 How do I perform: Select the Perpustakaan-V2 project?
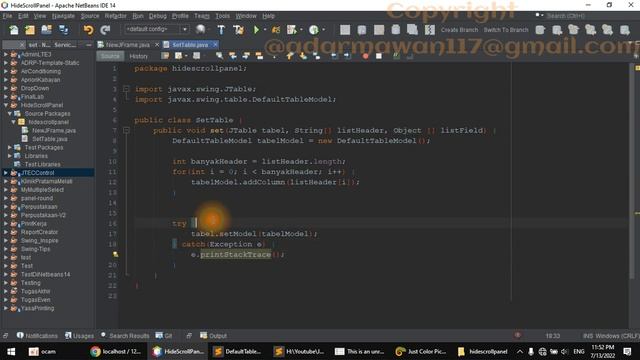tap(43, 216)
